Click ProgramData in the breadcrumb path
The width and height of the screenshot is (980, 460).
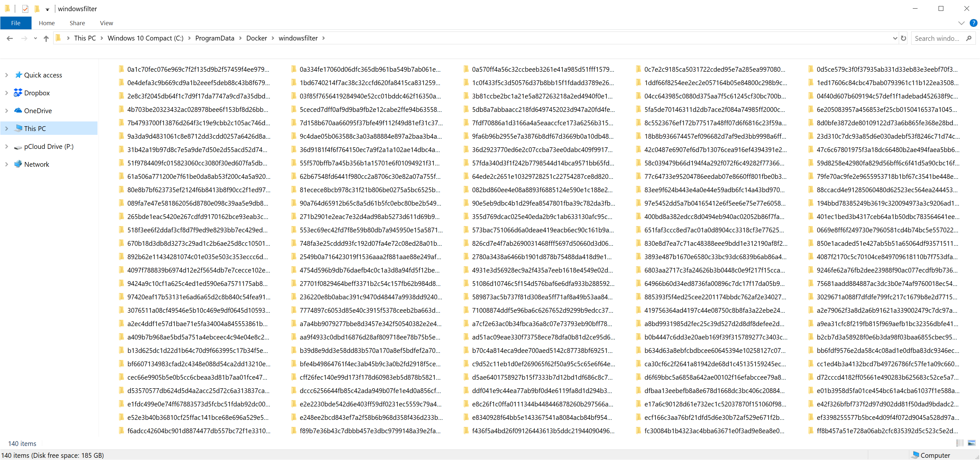214,38
